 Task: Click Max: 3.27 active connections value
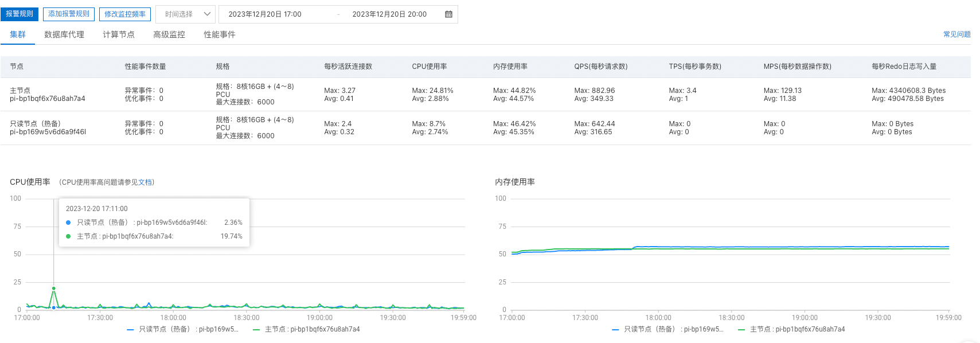click(x=339, y=91)
